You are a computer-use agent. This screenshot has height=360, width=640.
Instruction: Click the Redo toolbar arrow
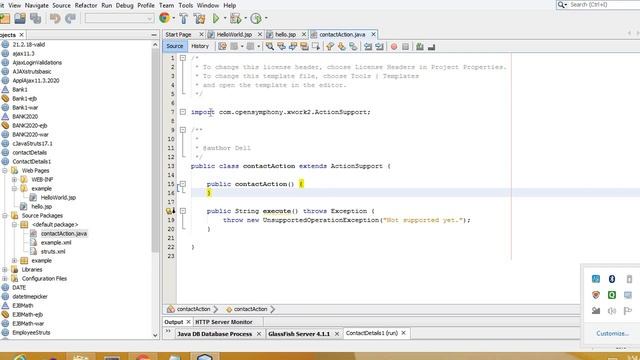(70, 18)
